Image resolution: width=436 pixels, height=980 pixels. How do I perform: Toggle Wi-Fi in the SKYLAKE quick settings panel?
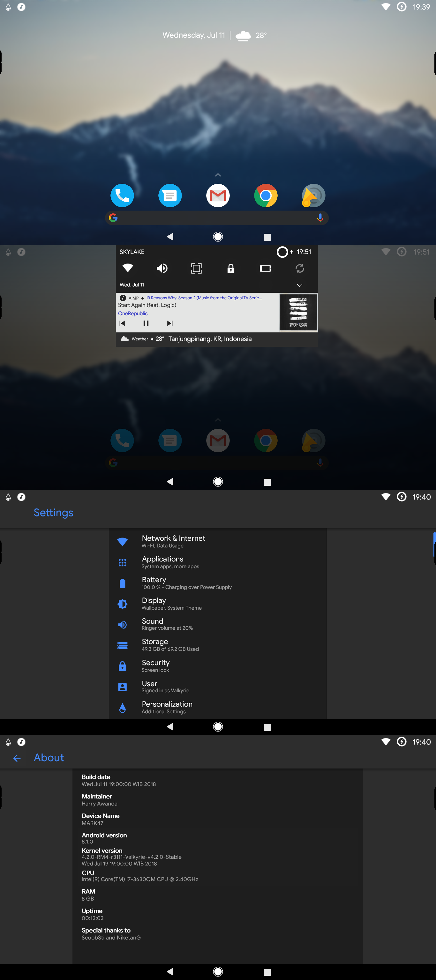coord(128,268)
